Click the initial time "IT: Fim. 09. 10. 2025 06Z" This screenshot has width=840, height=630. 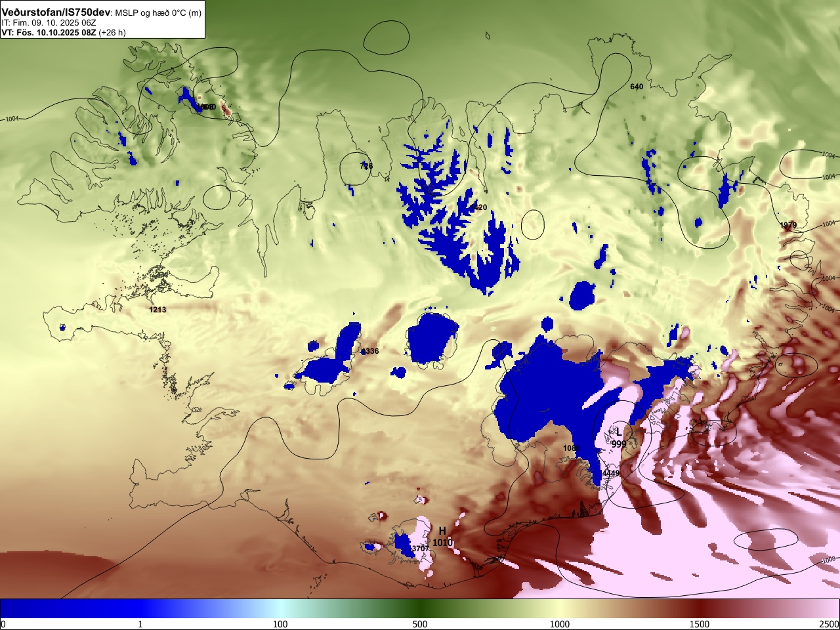pos(49,23)
